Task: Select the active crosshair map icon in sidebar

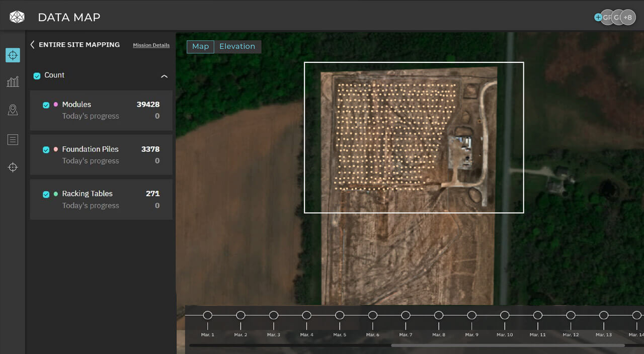Action: point(13,55)
